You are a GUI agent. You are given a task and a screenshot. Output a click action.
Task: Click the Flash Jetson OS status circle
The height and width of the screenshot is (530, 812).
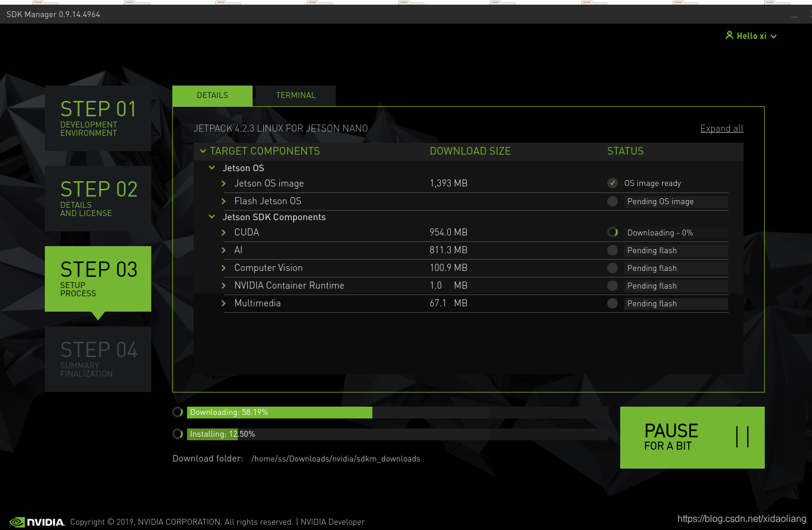(613, 201)
